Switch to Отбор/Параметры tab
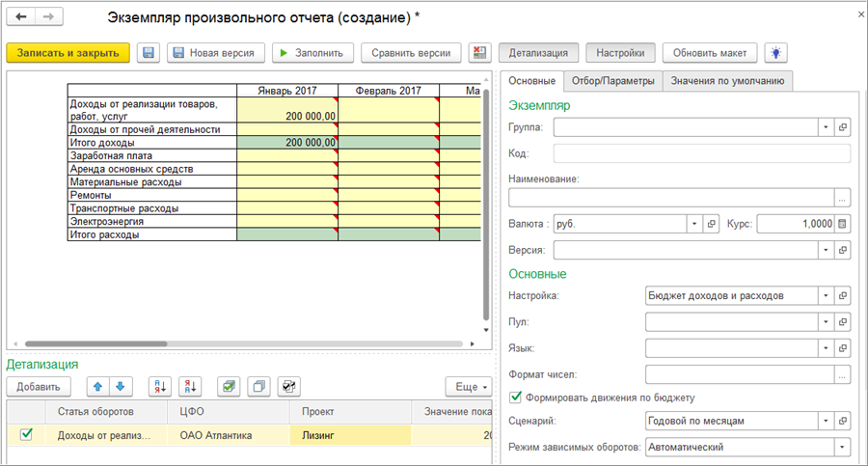This screenshot has width=868, height=466. pyautogui.click(x=612, y=81)
